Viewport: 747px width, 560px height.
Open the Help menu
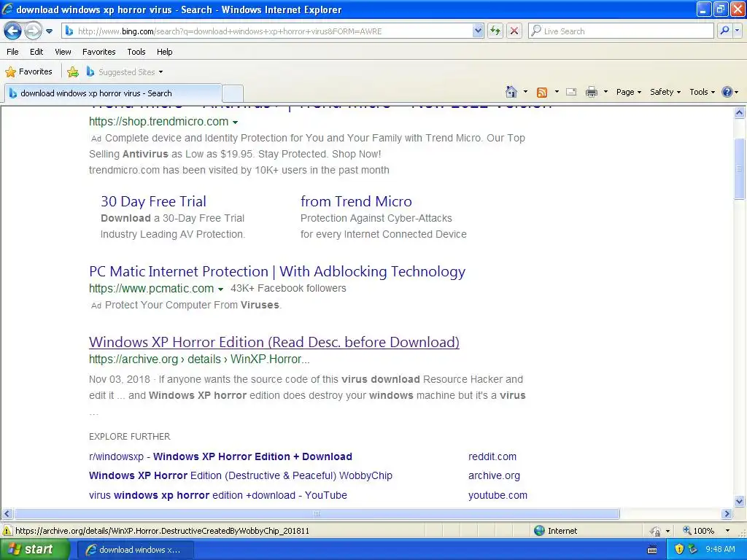click(164, 52)
